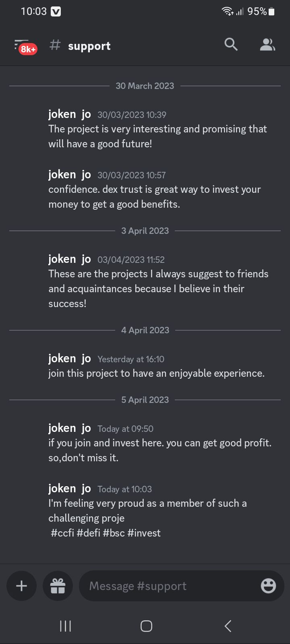Open the gift icon

tap(58, 586)
